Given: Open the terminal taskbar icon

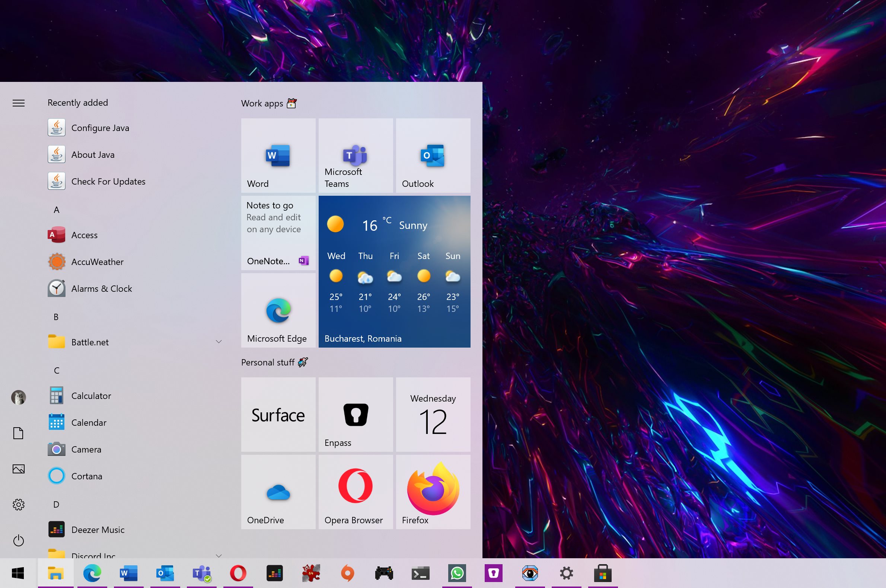Looking at the screenshot, I should (420, 573).
